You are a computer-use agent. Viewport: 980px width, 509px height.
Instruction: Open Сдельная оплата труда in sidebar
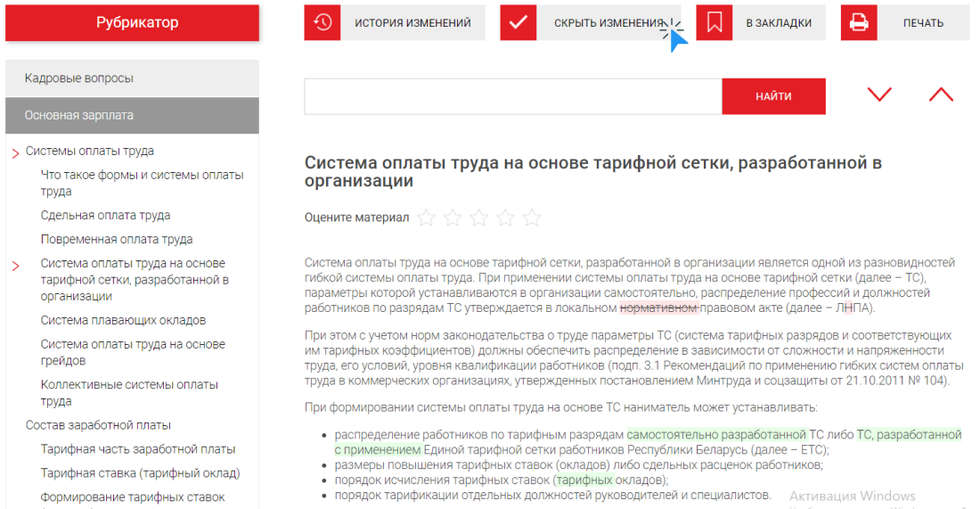pos(105,216)
